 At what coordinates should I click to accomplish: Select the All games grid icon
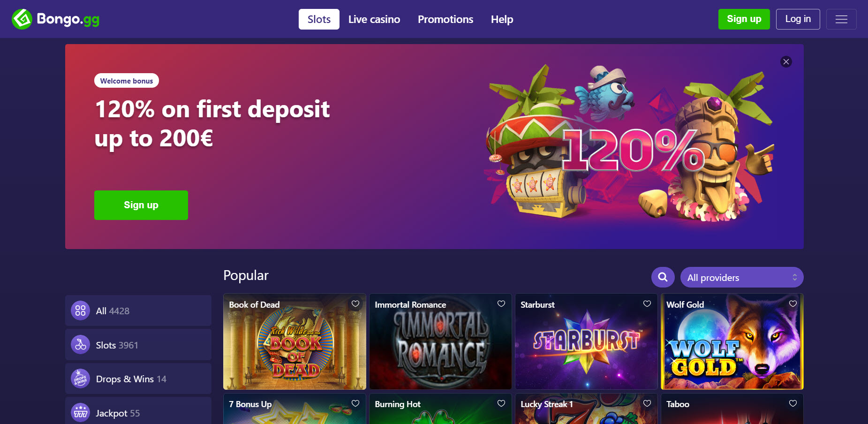coord(80,310)
